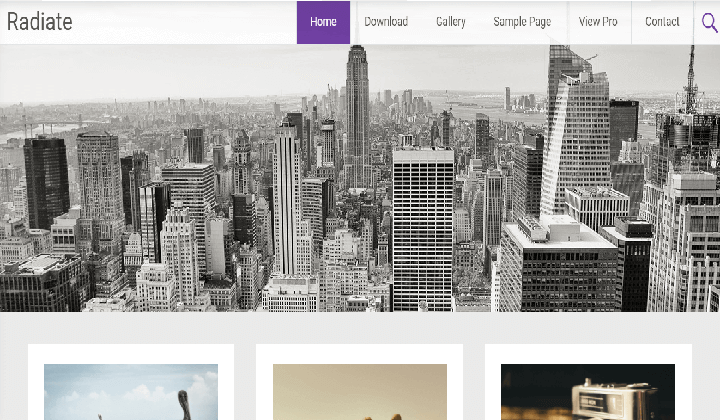The width and height of the screenshot is (720, 420).
Task: Open the Download menu item
Action: click(386, 22)
